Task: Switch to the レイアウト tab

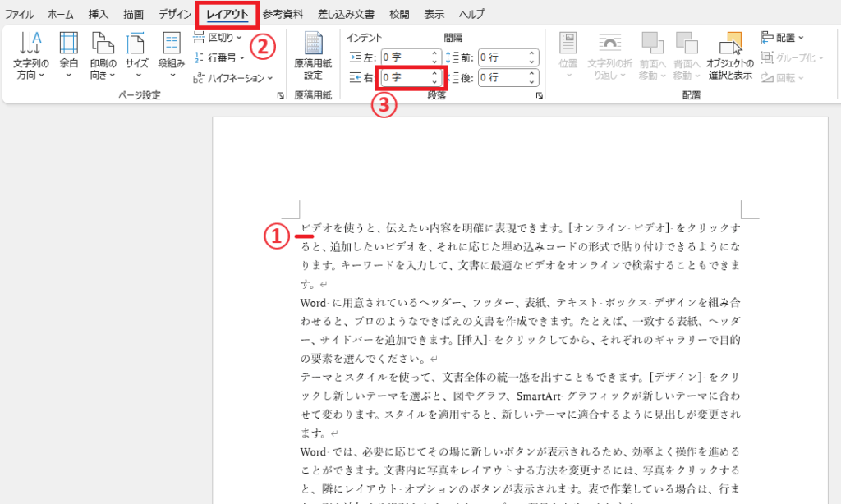Action: 227,15
